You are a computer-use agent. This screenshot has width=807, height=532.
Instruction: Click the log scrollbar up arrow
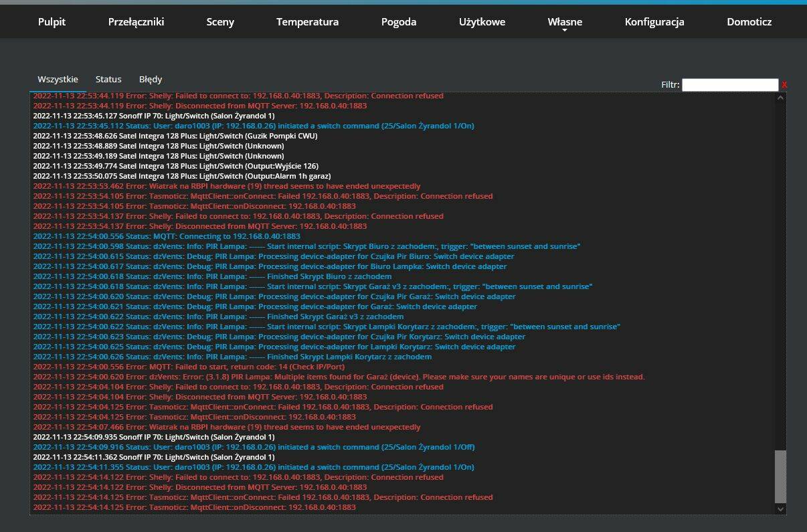(780, 98)
